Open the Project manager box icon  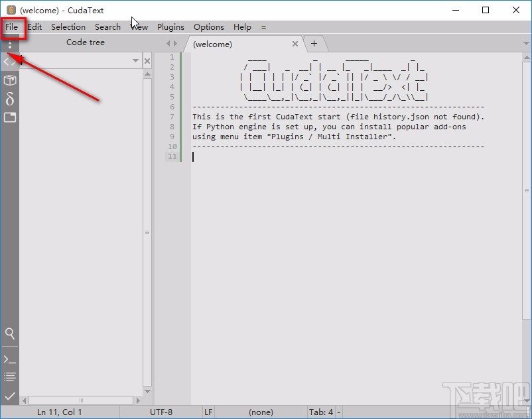tap(10, 80)
